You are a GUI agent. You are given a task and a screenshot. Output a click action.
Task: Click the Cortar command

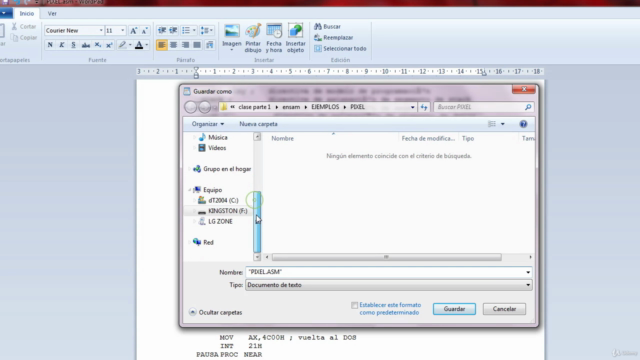24,27
